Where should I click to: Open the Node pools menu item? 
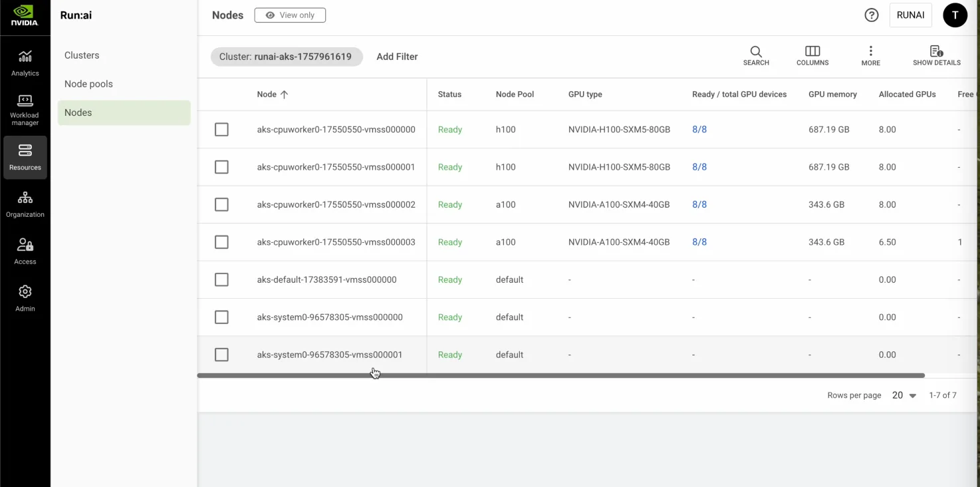[x=88, y=84]
